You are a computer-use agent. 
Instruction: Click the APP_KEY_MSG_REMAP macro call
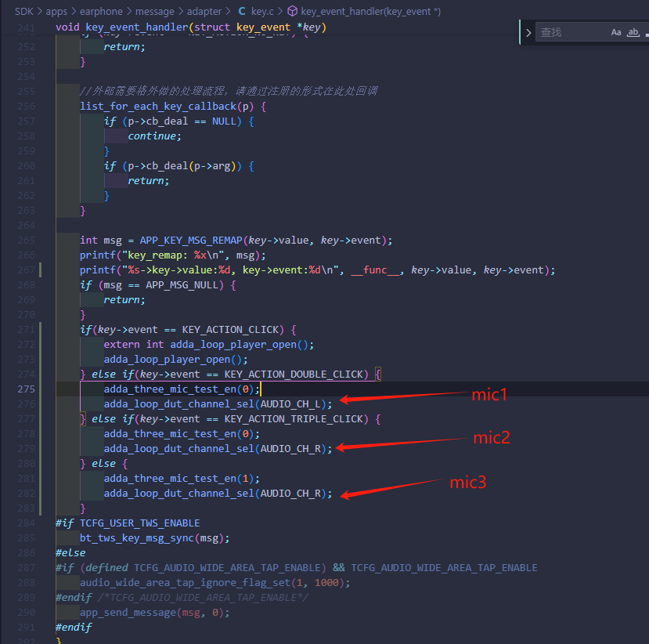click(191, 241)
